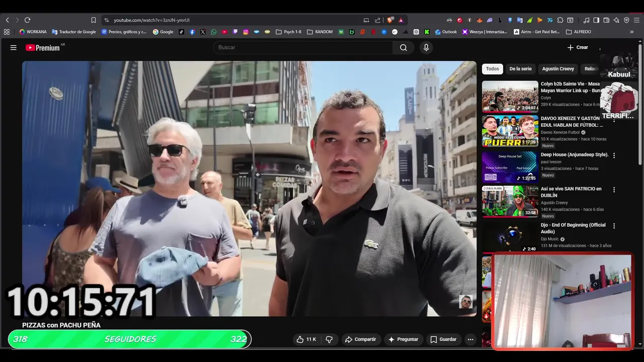Open Djo End Of Beginning thumbnail
The height and width of the screenshot is (362, 644).
[510, 237]
